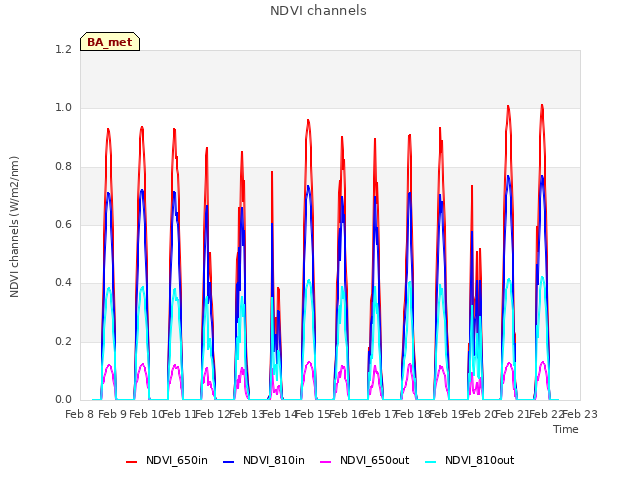Image resolution: width=640 pixels, height=480 pixels.
Task: Select the NDVI_650in legend entry
Action: point(167,460)
